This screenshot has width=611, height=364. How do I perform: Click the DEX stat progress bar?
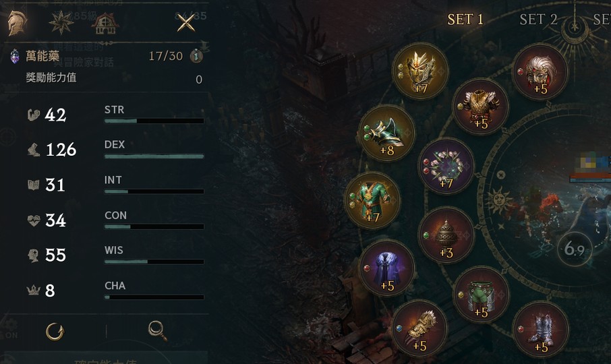[x=154, y=156]
